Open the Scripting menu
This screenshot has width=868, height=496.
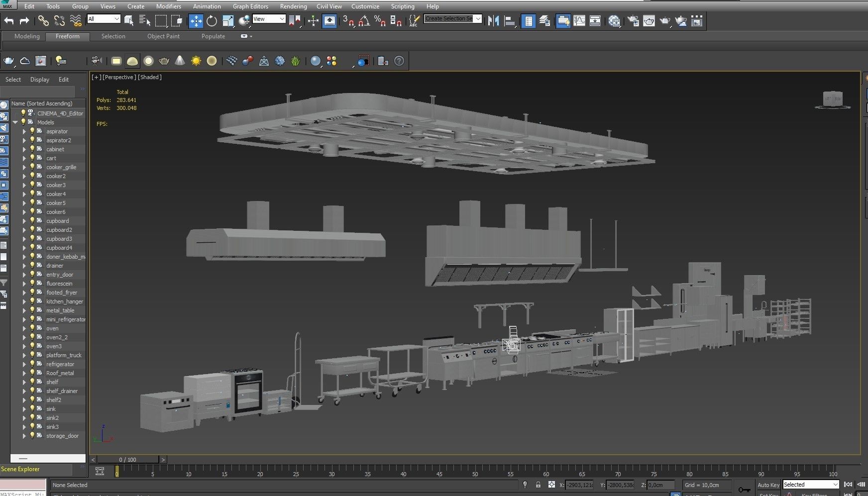pyautogui.click(x=403, y=6)
